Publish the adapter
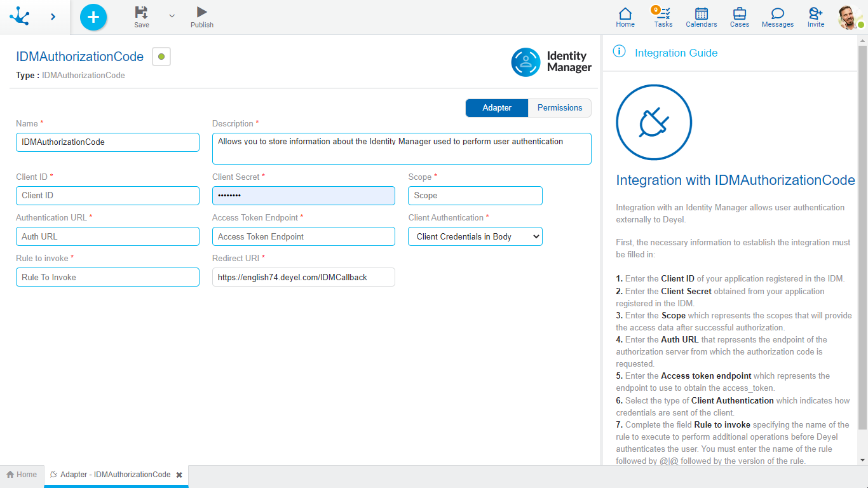The image size is (868, 488). click(x=202, y=17)
